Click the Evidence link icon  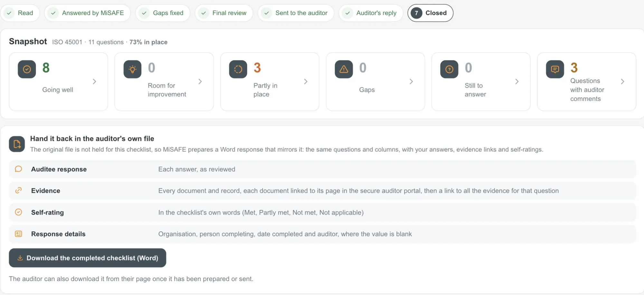coord(18,190)
